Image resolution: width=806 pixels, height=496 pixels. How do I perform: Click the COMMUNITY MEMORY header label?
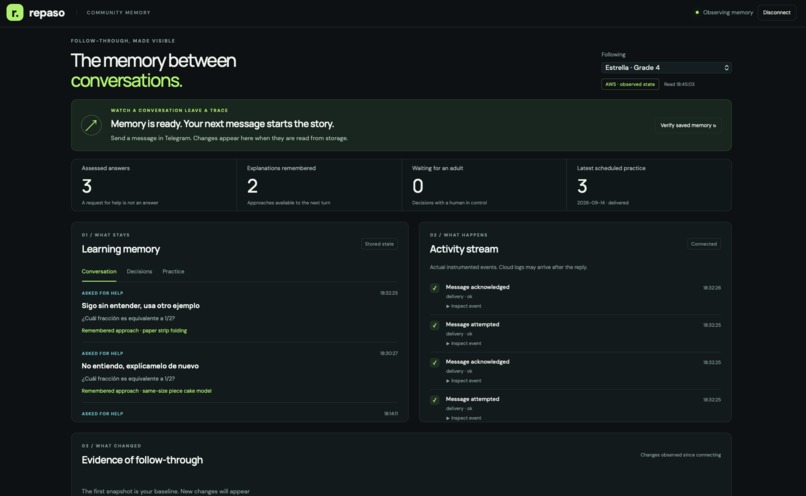coord(118,12)
